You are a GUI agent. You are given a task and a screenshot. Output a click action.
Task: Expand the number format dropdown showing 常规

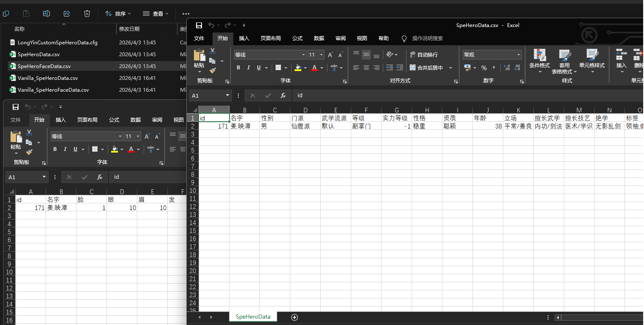[x=518, y=55]
